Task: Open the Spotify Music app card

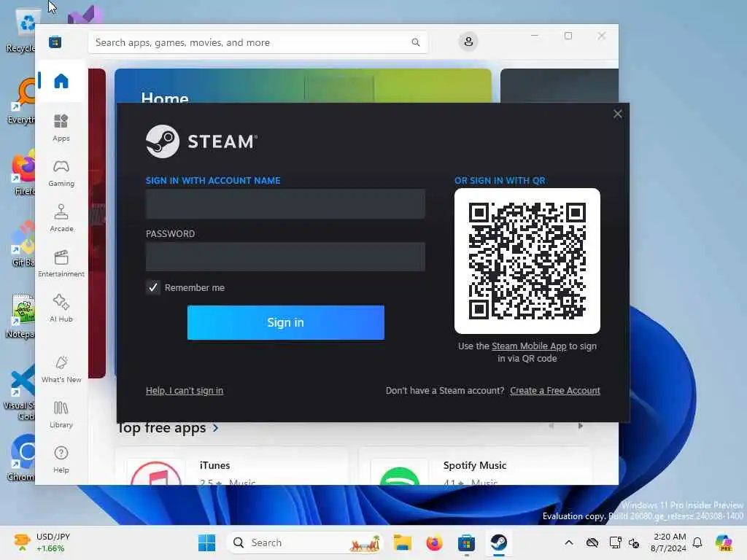Action: click(475, 466)
